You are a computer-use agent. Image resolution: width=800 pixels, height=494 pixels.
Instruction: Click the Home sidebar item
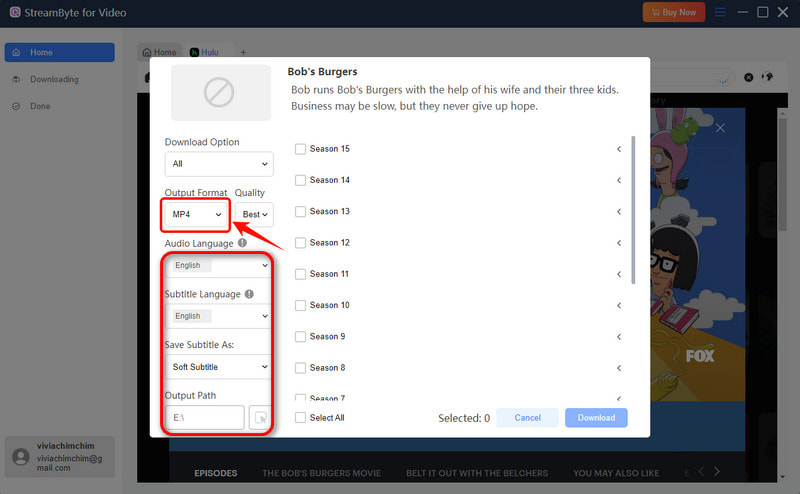pyautogui.click(x=60, y=52)
